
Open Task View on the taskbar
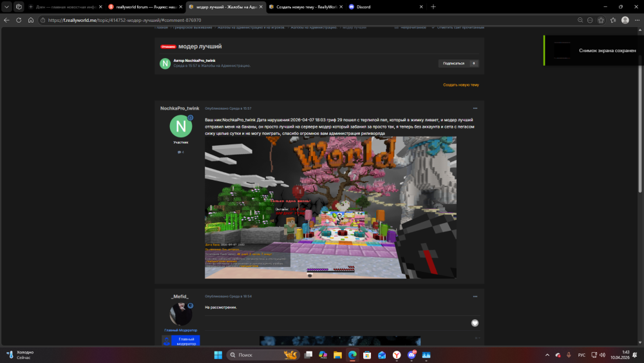[x=308, y=355]
